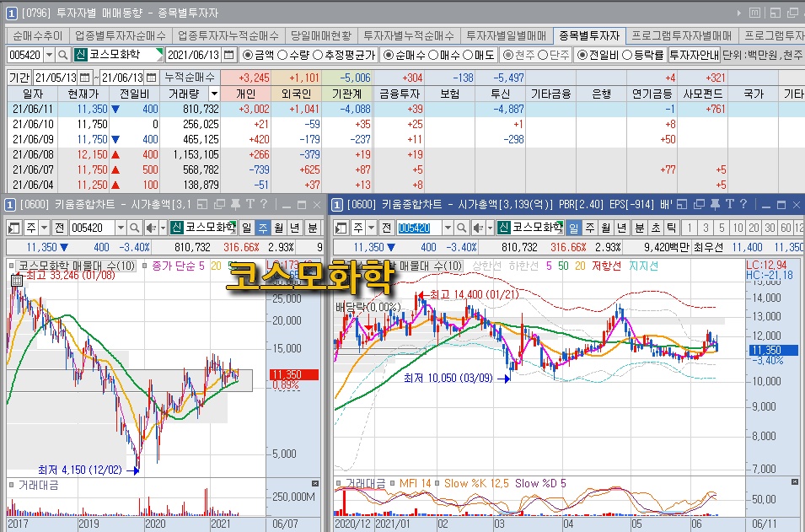Click the help question mark in the right chart title bar

pos(743,204)
